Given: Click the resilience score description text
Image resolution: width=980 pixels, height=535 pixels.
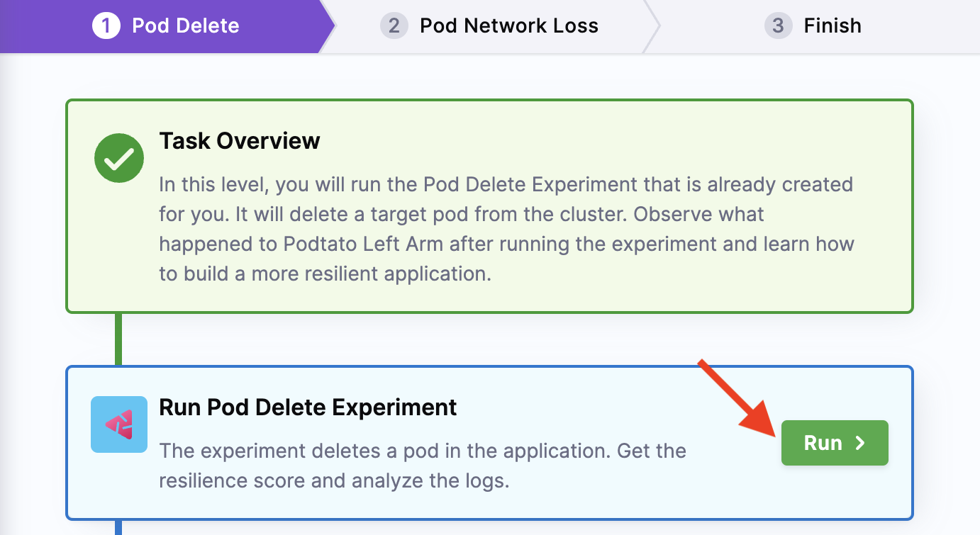Looking at the screenshot, I should (422, 466).
